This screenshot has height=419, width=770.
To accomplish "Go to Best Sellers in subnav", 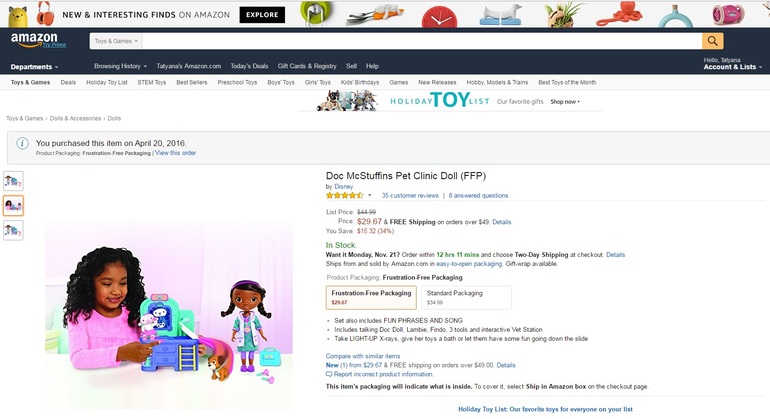I will pyautogui.click(x=192, y=82).
